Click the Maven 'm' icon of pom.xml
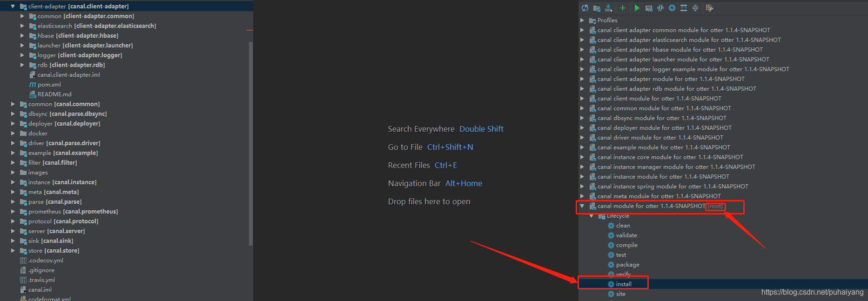The width and height of the screenshot is (868, 301). point(33,85)
